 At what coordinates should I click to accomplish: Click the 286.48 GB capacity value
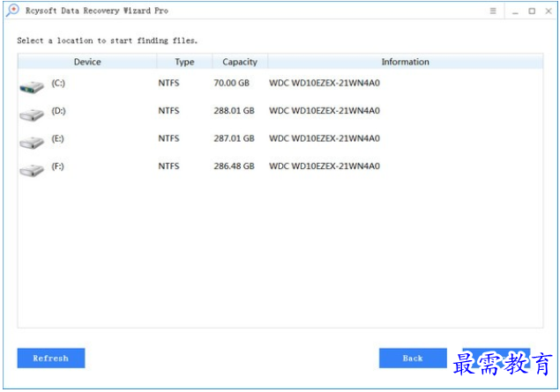(x=234, y=166)
